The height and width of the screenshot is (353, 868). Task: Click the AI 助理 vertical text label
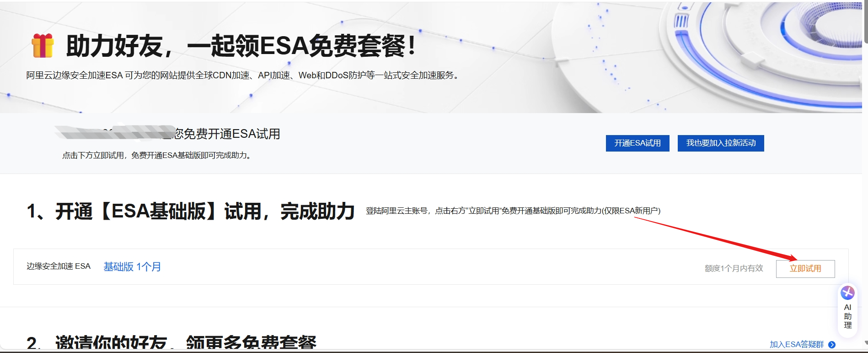(847, 316)
